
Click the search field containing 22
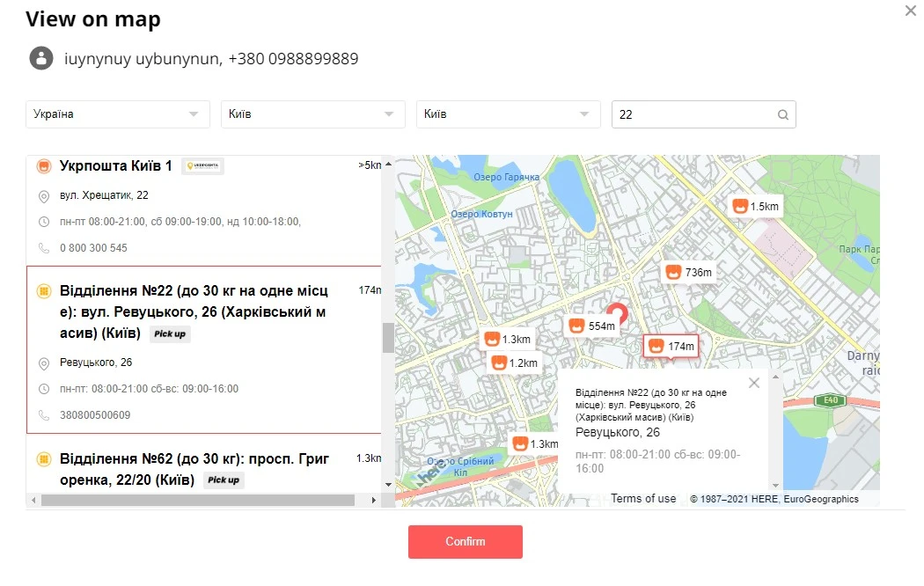[704, 114]
